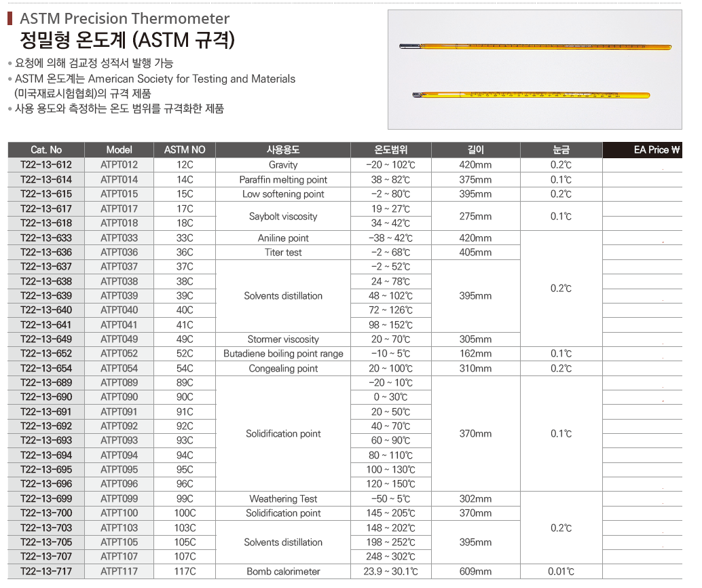Click the 'Paraffin melting point' cell

click(x=283, y=179)
